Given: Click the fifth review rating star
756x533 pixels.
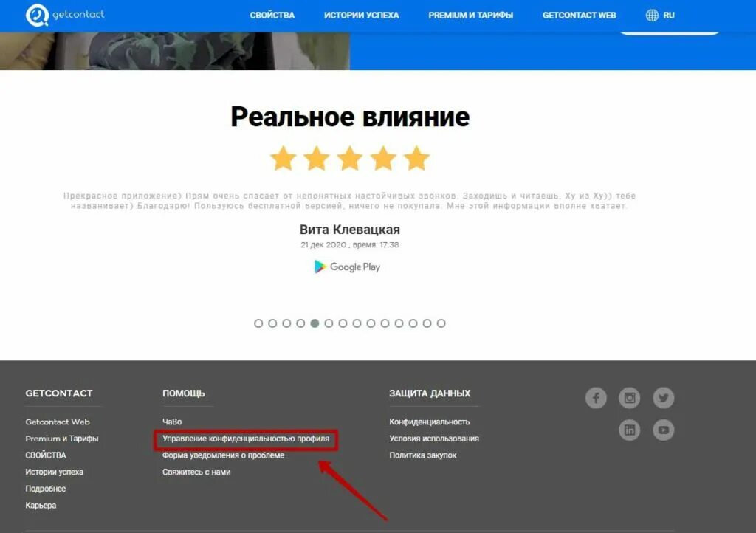Looking at the screenshot, I should (x=416, y=158).
